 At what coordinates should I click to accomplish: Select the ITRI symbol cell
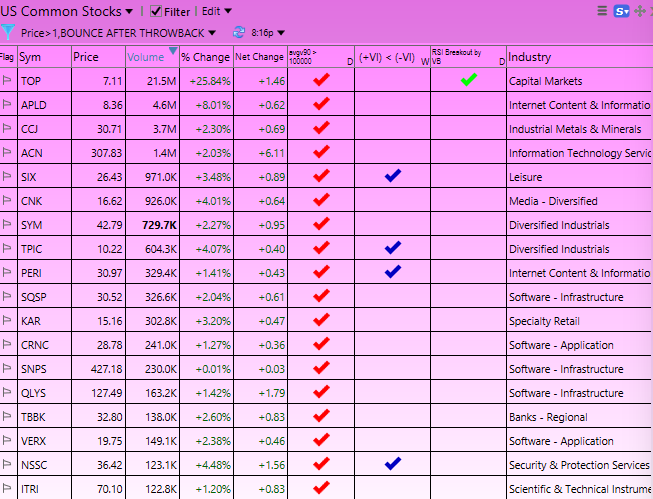[45, 489]
